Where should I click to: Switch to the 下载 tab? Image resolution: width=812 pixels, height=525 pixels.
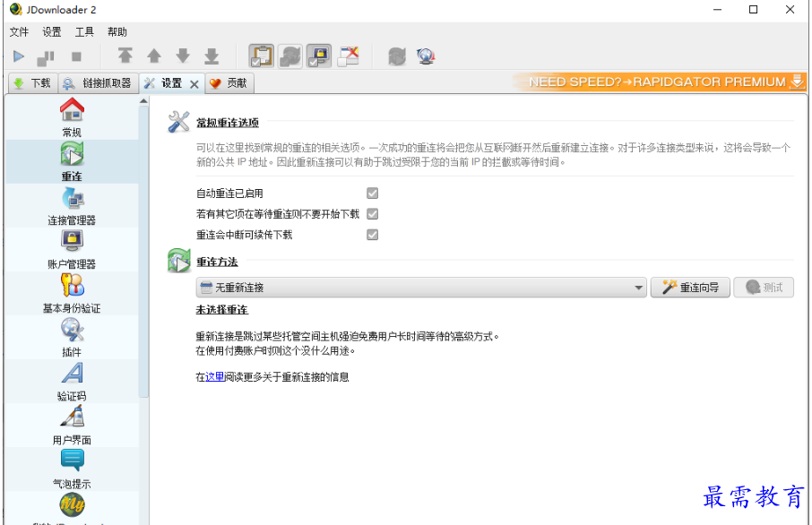(x=32, y=83)
